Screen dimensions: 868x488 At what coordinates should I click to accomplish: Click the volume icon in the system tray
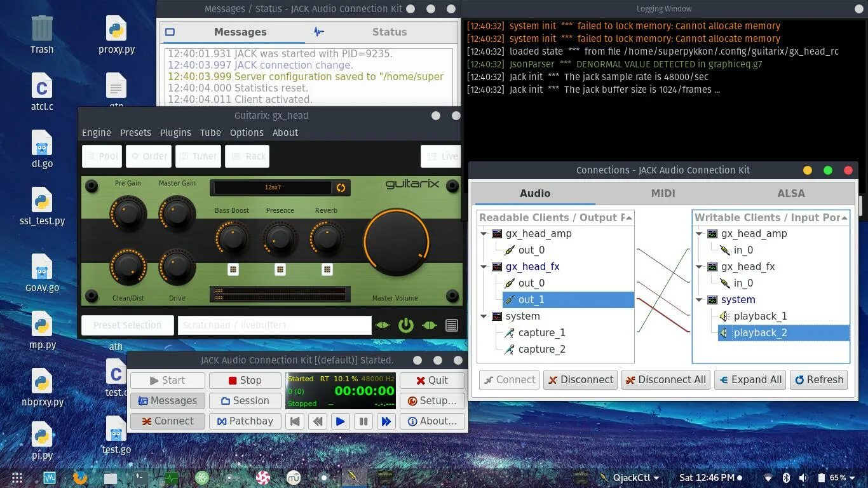(804, 478)
